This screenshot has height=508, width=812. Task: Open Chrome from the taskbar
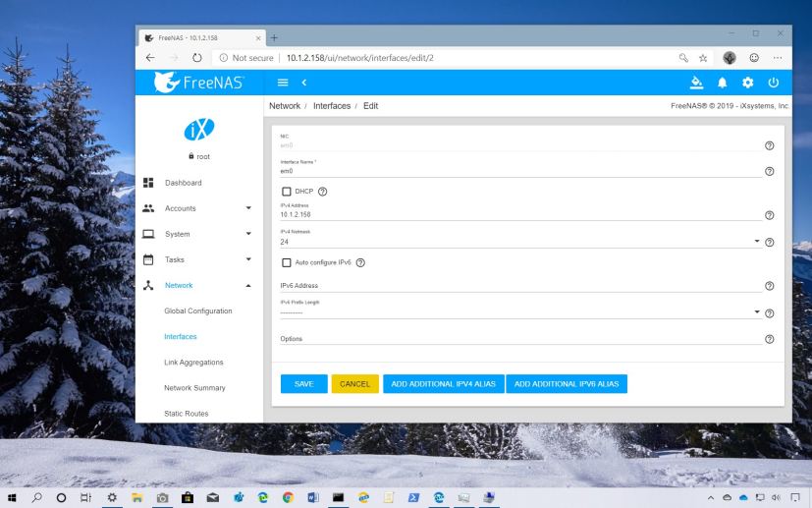click(288, 497)
